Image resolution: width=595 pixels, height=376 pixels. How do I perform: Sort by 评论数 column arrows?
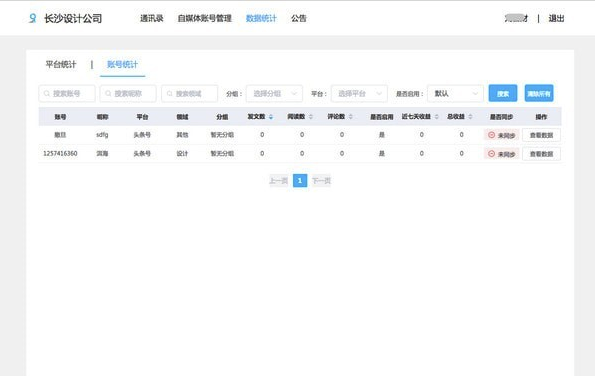coord(351,117)
